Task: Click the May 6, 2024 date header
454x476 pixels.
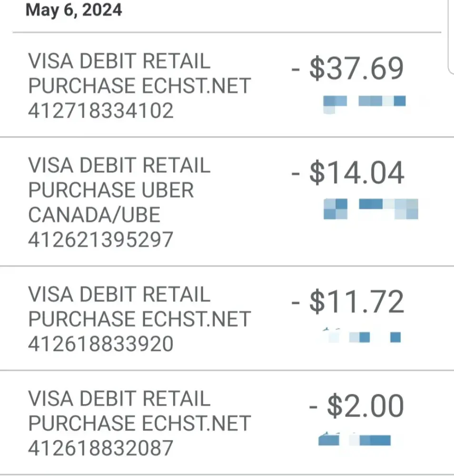Action: click(x=74, y=10)
